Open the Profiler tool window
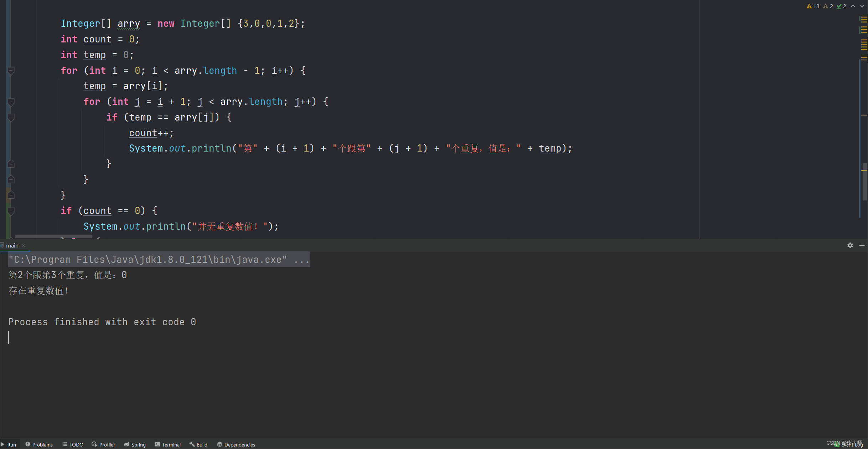This screenshot has width=868, height=449. tap(103, 444)
